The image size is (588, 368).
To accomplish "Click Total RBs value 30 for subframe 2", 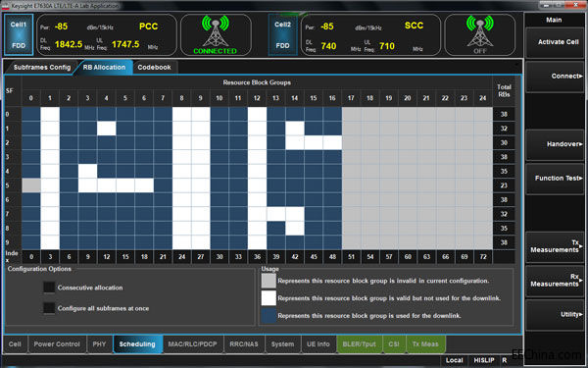I will coord(504,142).
